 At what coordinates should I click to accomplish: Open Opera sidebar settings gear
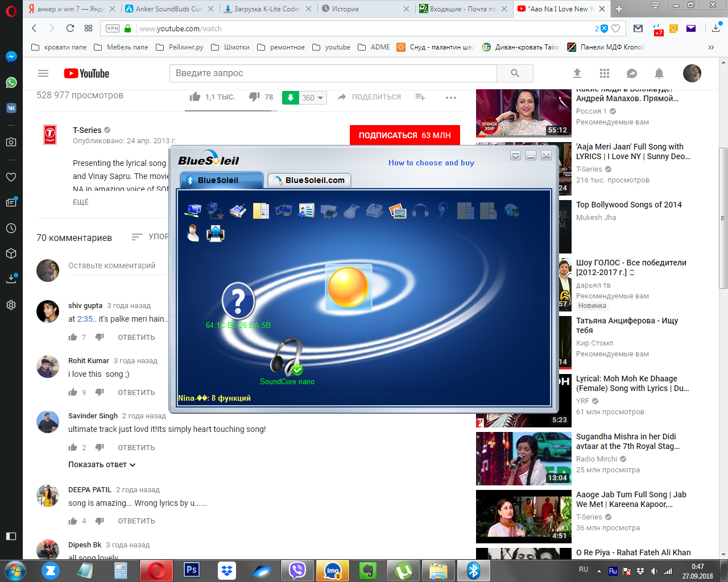(x=11, y=305)
